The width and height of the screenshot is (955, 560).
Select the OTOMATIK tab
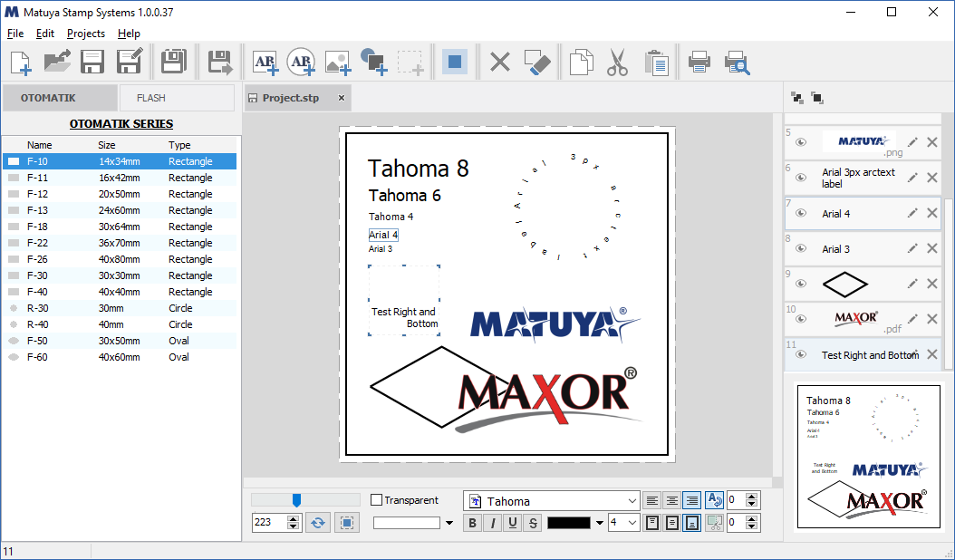[60, 98]
